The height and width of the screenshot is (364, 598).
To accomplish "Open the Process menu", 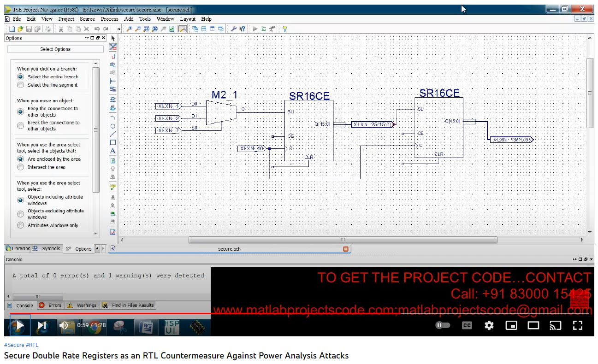I will (x=109, y=19).
